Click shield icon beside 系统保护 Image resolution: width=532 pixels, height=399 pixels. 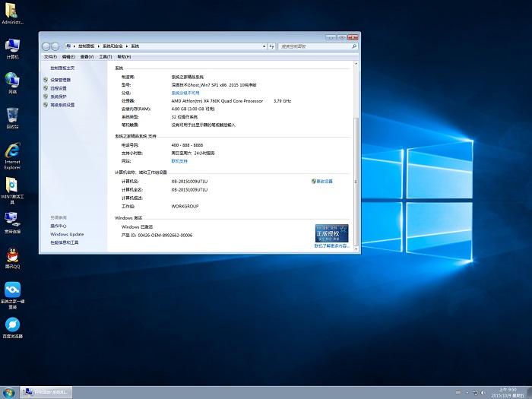(x=46, y=97)
